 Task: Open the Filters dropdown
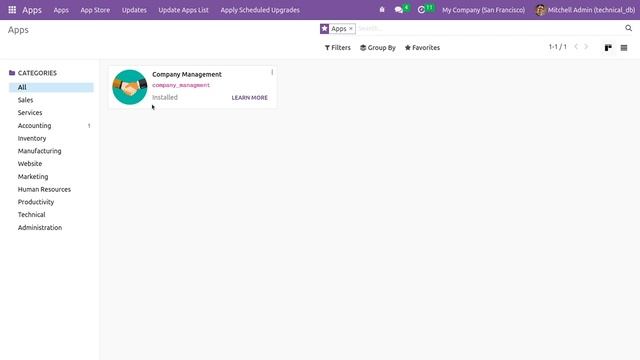pyautogui.click(x=338, y=48)
